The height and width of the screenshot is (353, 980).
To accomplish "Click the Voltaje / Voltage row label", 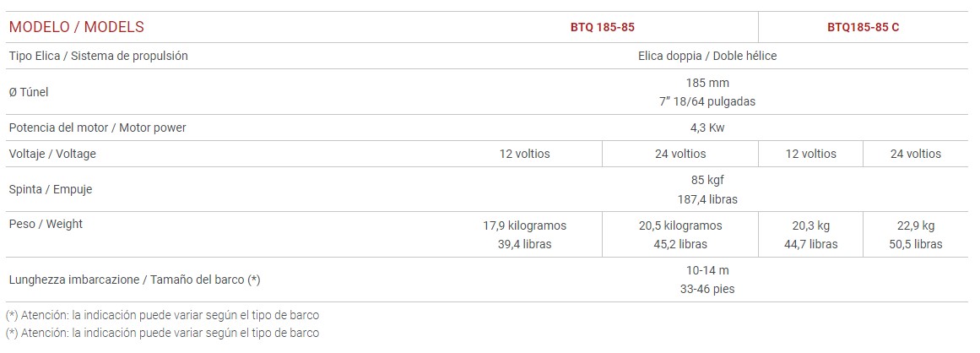I will (52, 154).
